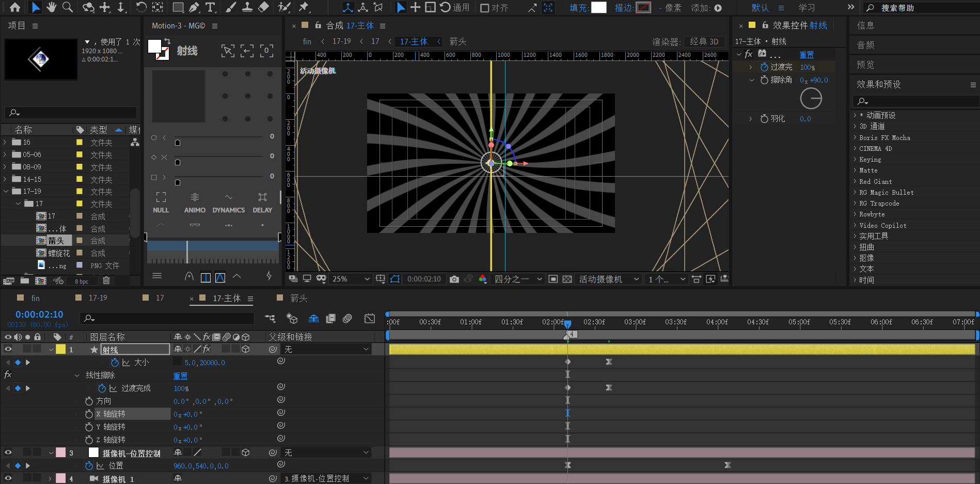Open the Graph Editor icon in timeline
The height and width of the screenshot is (484, 980).
click(370, 318)
